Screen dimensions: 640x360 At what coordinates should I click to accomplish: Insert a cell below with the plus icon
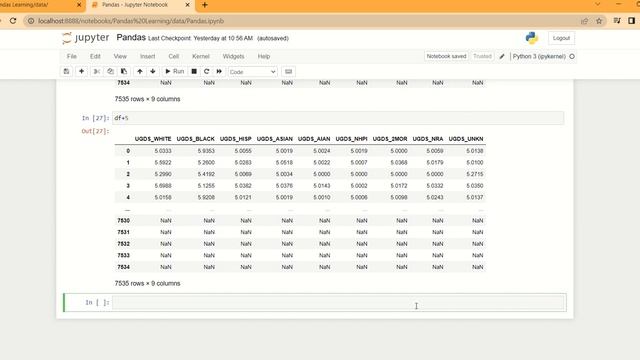(x=81, y=71)
